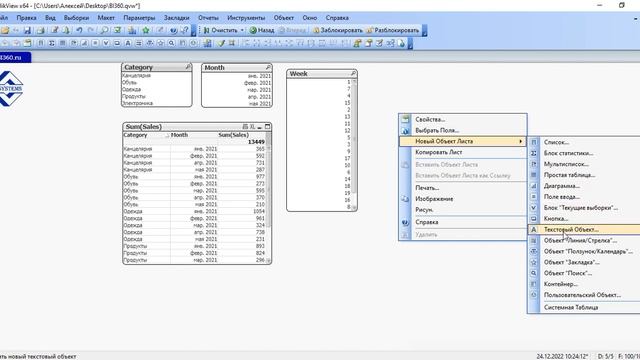Image resolution: width=640 pixels, height=360 pixels.
Task: Click the Очистить button
Action: coord(220,30)
